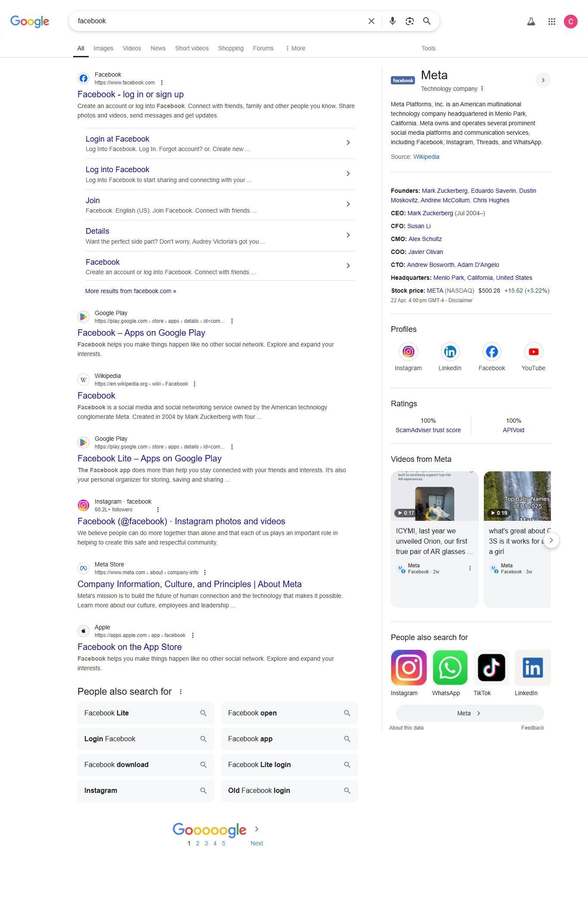Open META stock ticker link
Screen dimensions: 588x922
435,291
